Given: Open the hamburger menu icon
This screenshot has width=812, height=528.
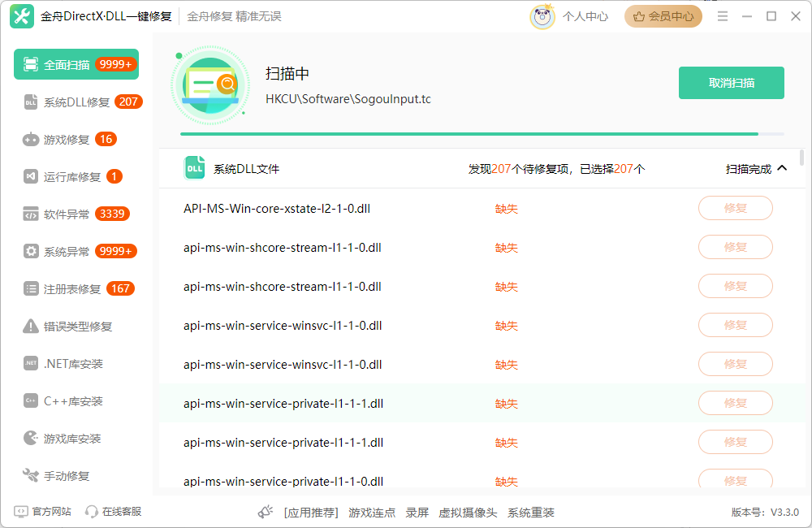Looking at the screenshot, I should click(723, 16).
